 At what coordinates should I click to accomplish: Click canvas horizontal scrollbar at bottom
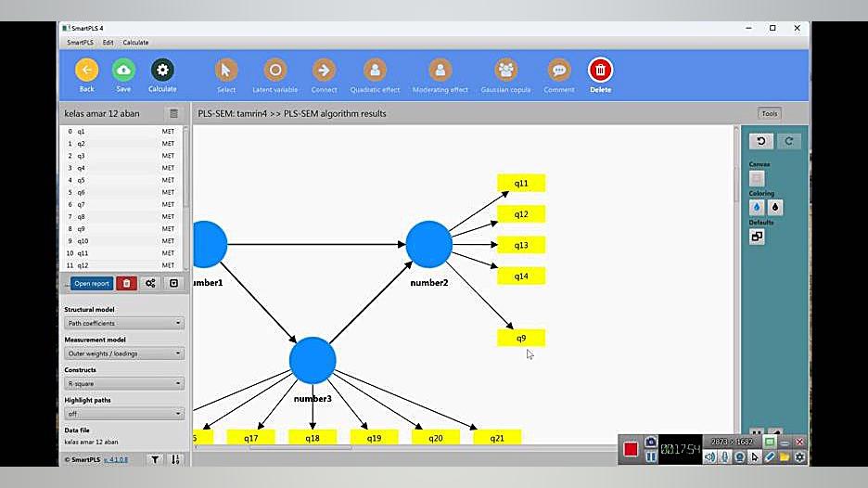(300, 447)
